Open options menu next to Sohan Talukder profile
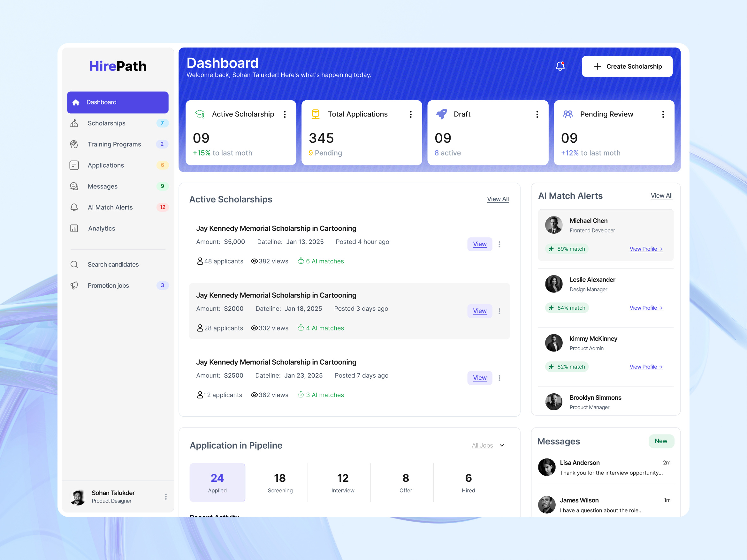This screenshot has height=560, width=747. coord(165,496)
